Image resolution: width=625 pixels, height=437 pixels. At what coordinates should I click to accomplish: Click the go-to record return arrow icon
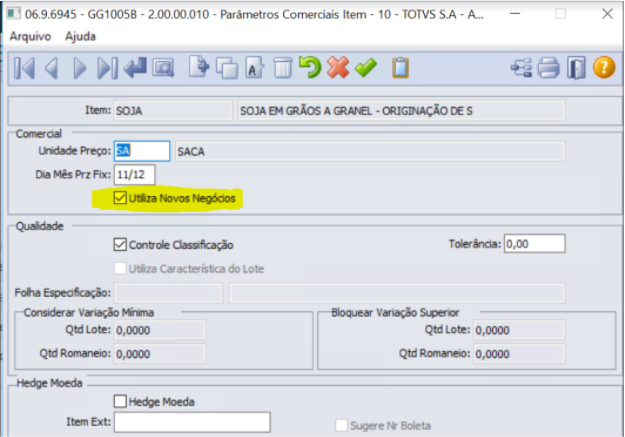pos(135,68)
